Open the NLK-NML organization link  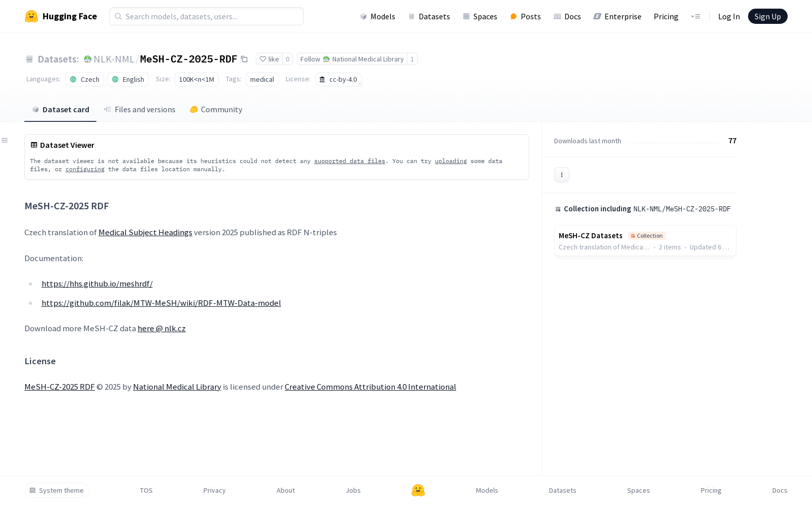(x=114, y=59)
